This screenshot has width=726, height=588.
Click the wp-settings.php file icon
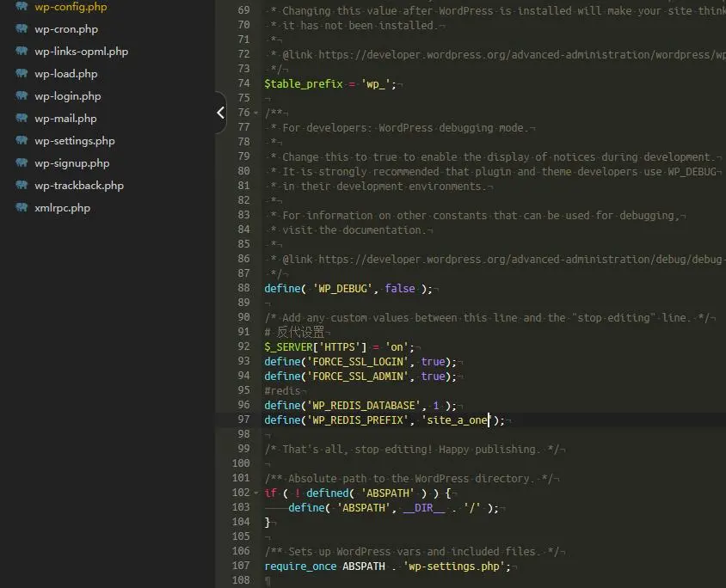point(22,140)
